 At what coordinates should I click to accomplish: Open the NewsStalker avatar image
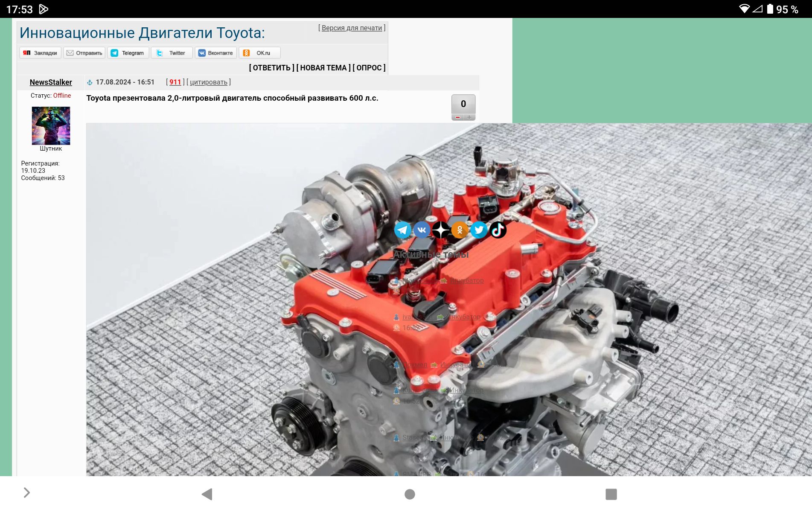pyautogui.click(x=51, y=126)
